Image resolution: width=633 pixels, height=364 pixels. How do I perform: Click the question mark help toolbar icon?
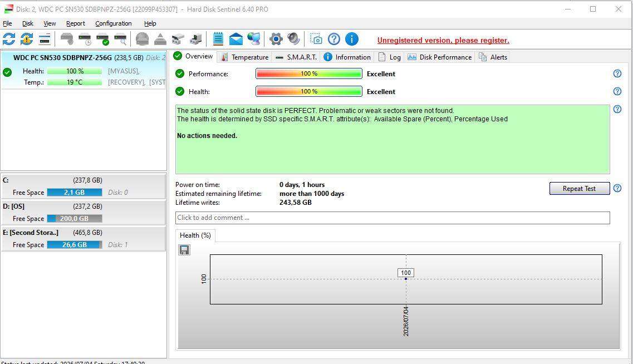point(334,39)
